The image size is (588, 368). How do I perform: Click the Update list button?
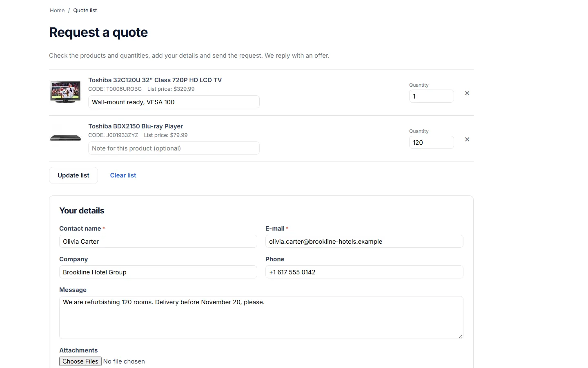click(x=73, y=175)
